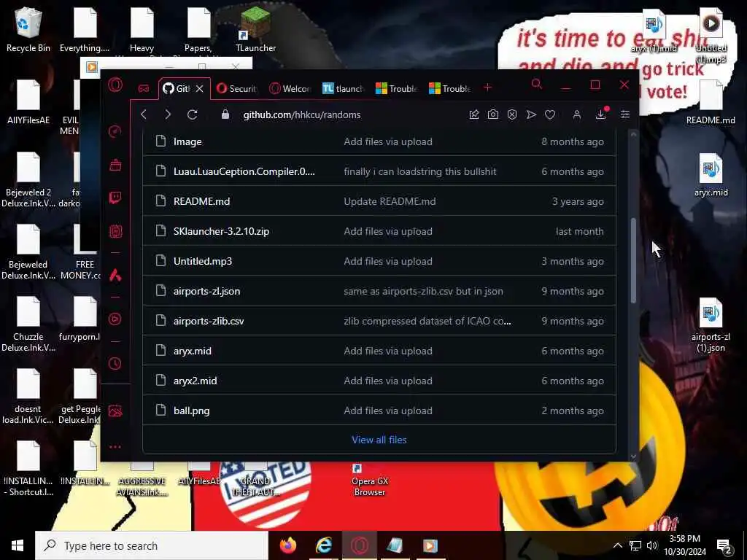Open the ad blocker shield icon
Screen dimensions: 747x560
pyautogui.click(x=512, y=114)
